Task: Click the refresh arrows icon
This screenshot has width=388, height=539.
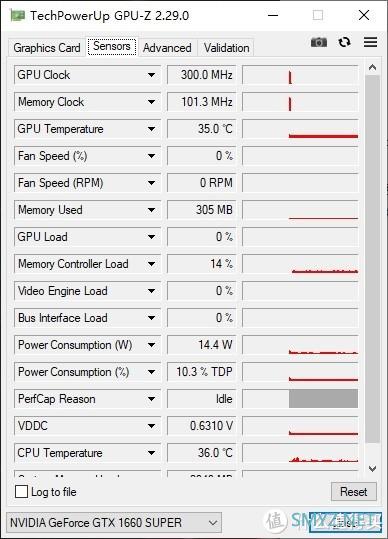Action: (x=344, y=42)
